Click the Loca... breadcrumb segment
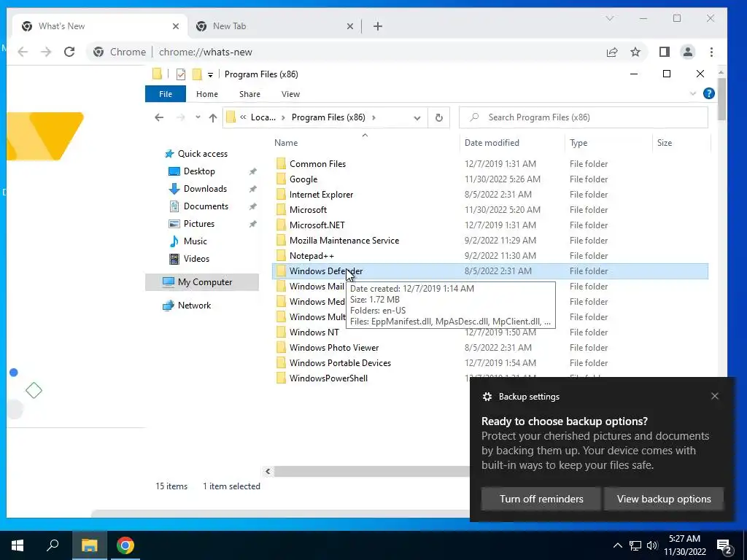Screen dimensions: 747x560 pyautogui.click(x=263, y=117)
